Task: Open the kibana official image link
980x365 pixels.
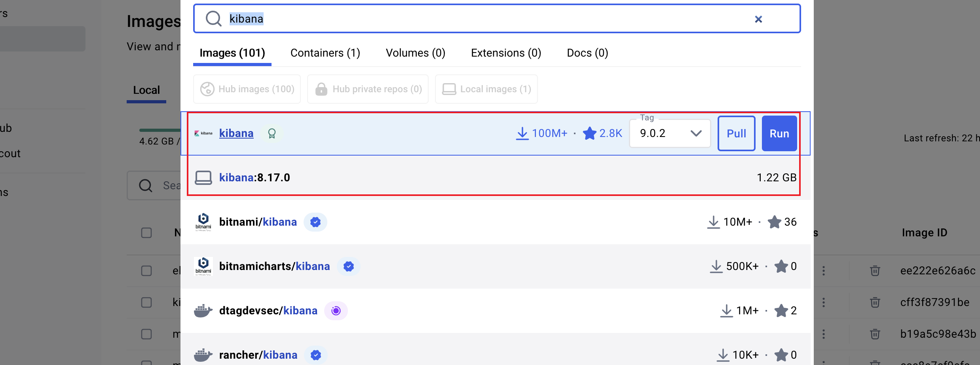Action: click(236, 133)
